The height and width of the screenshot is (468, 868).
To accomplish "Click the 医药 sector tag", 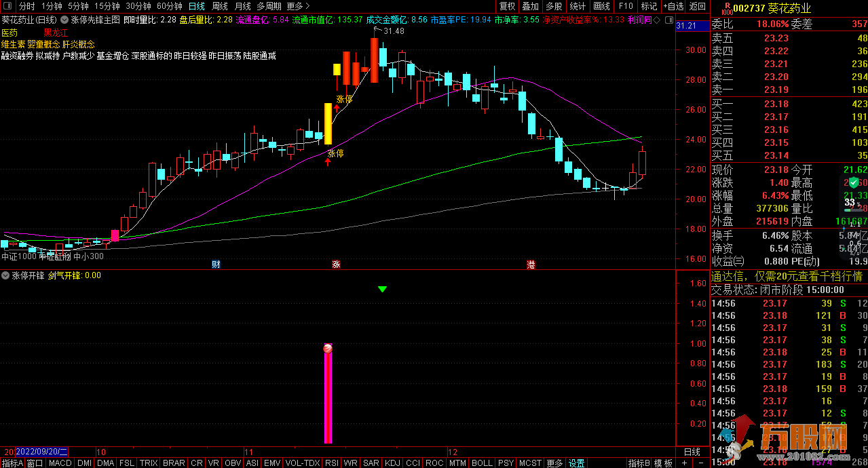I will tap(10, 32).
